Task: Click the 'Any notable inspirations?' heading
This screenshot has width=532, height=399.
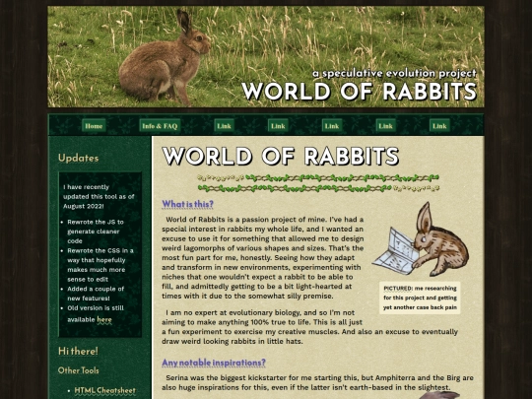Action: click(x=214, y=363)
